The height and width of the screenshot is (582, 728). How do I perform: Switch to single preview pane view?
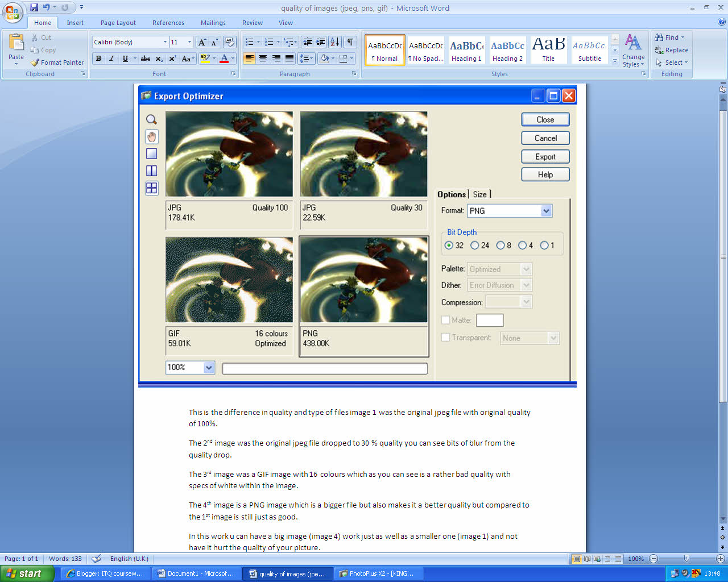click(151, 153)
